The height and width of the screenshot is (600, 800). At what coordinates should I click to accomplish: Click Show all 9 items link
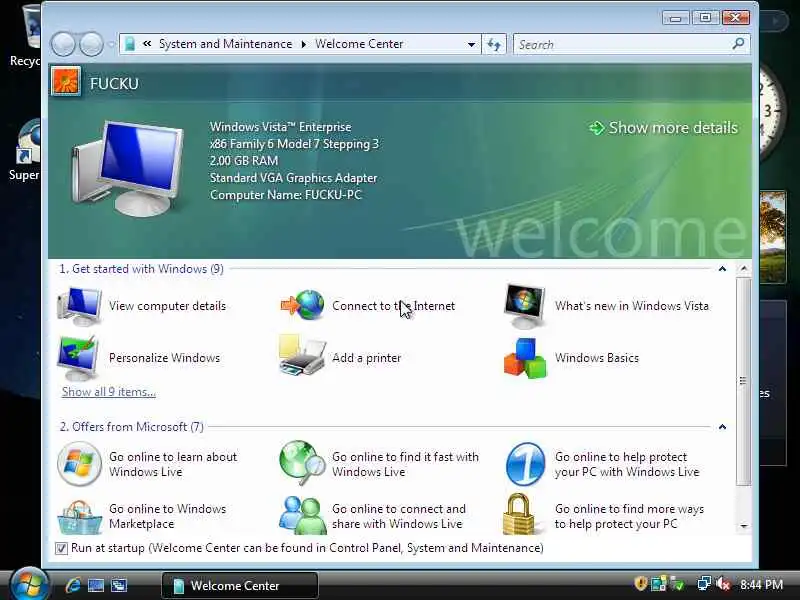(109, 392)
